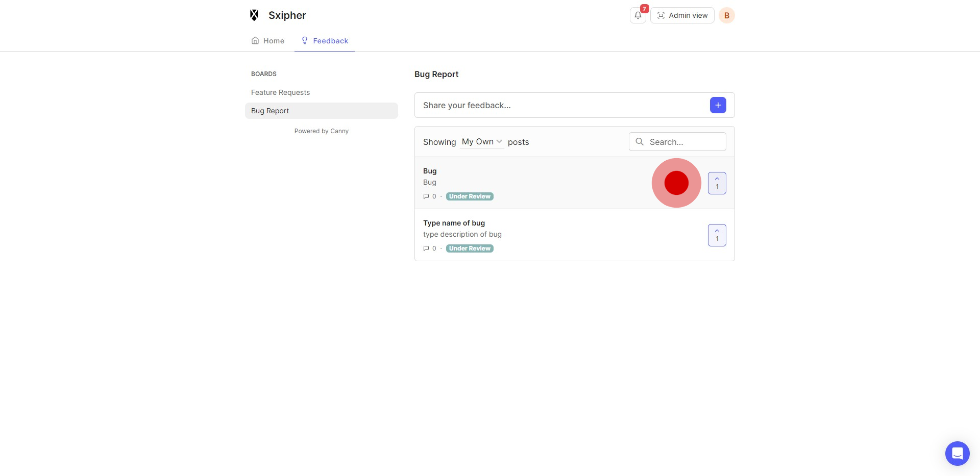This screenshot has width=980, height=476.
Task: Click the search magnifier icon
Action: (640, 142)
